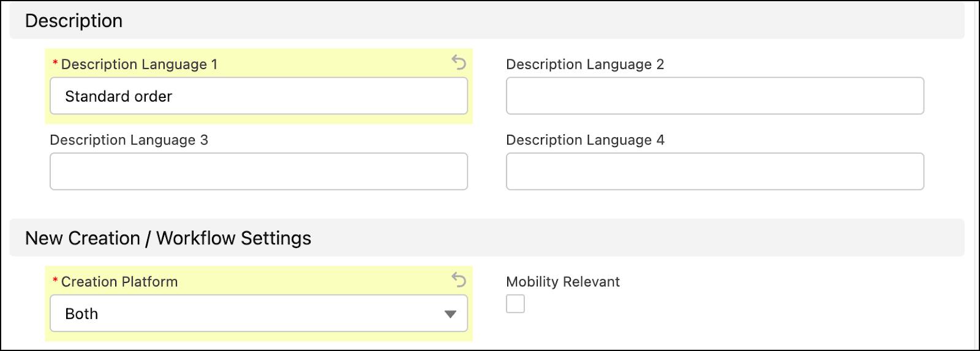Image resolution: width=980 pixels, height=351 pixels.
Task: Select the Description Language 3 input
Action: tap(258, 172)
